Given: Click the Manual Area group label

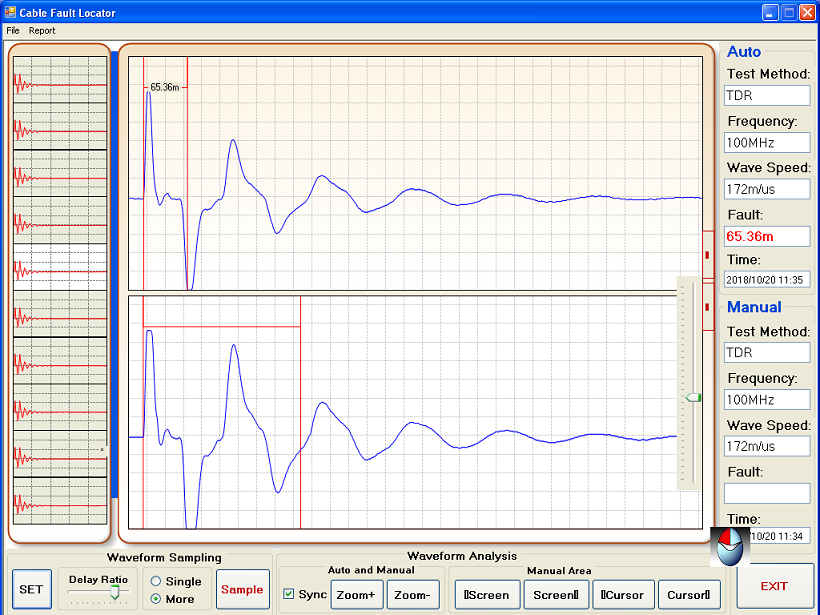Looking at the screenshot, I should tap(559, 571).
